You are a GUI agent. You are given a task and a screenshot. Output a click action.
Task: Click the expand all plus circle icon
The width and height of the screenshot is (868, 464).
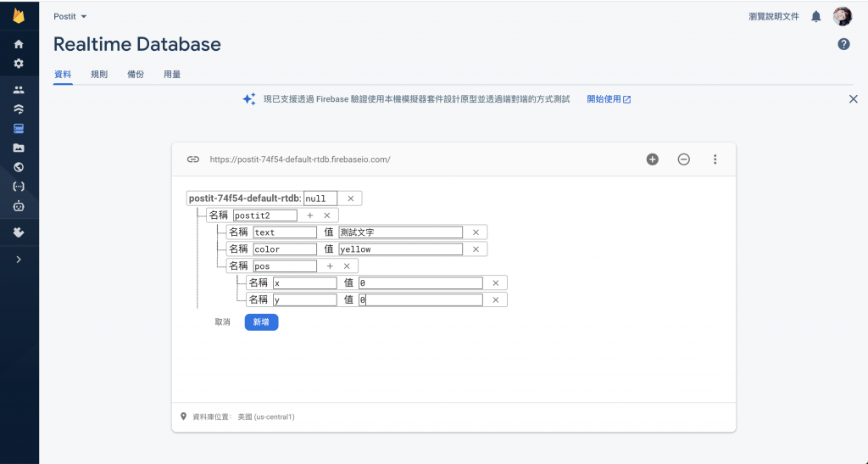point(653,159)
